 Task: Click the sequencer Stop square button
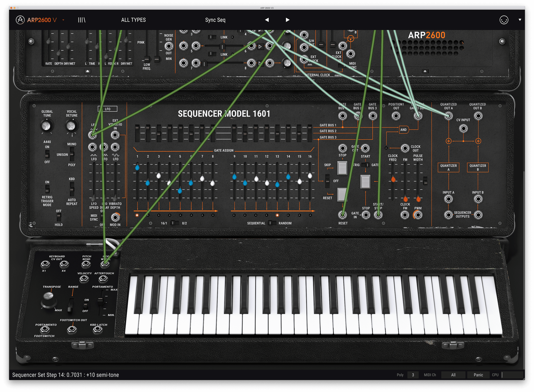pos(342,168)
